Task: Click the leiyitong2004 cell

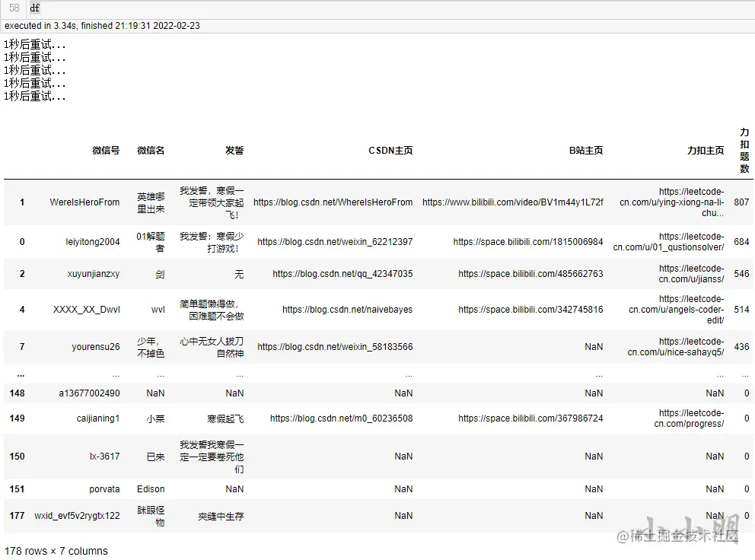Action: pos(93,242)
